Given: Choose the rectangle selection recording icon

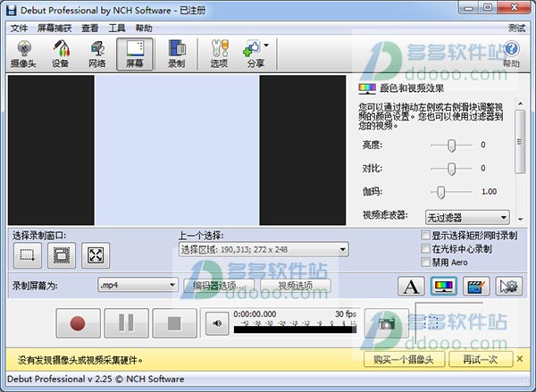Looking at the screenshot, I should pyautogui.click(x=28, y=255).
